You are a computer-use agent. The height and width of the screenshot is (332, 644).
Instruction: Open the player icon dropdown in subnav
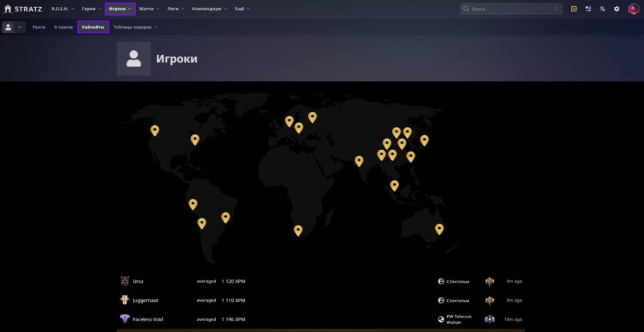pos(13,27)
